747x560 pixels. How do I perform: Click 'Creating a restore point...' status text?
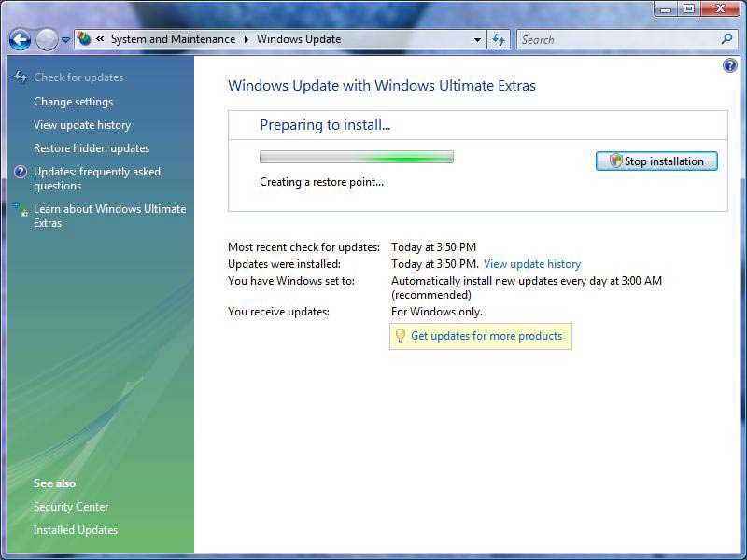[x=321, y=182]
